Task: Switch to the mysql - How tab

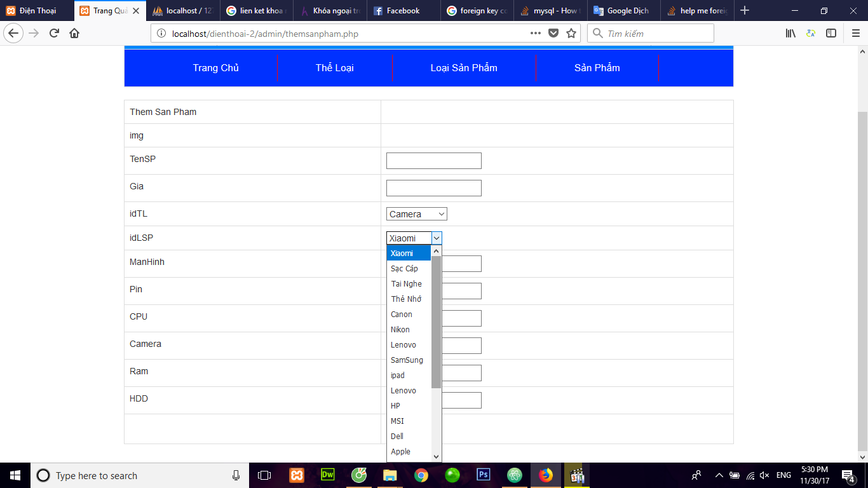Action: (550, 11)
